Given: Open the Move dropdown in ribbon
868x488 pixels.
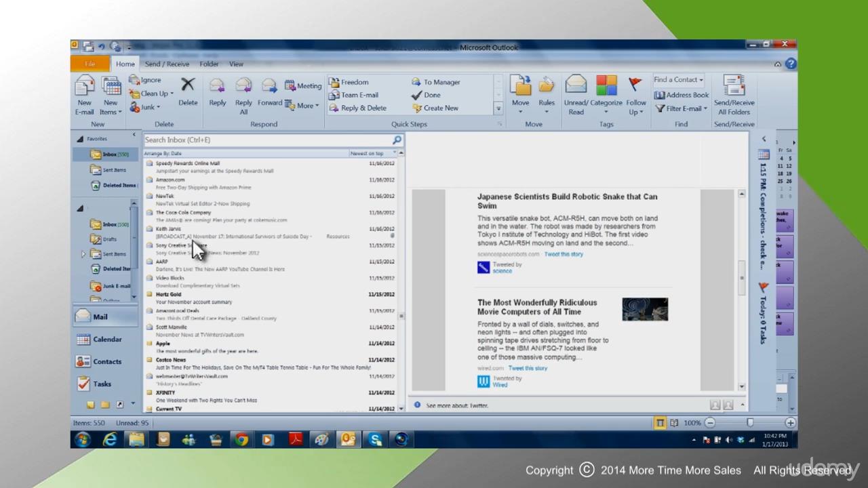Looking at the screenshot, I should click(520, 94).
